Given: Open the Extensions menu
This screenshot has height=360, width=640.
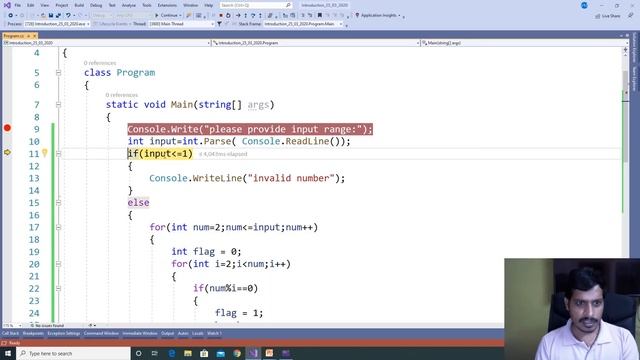Looking at the screenshot, I should (x=167, y=5).
